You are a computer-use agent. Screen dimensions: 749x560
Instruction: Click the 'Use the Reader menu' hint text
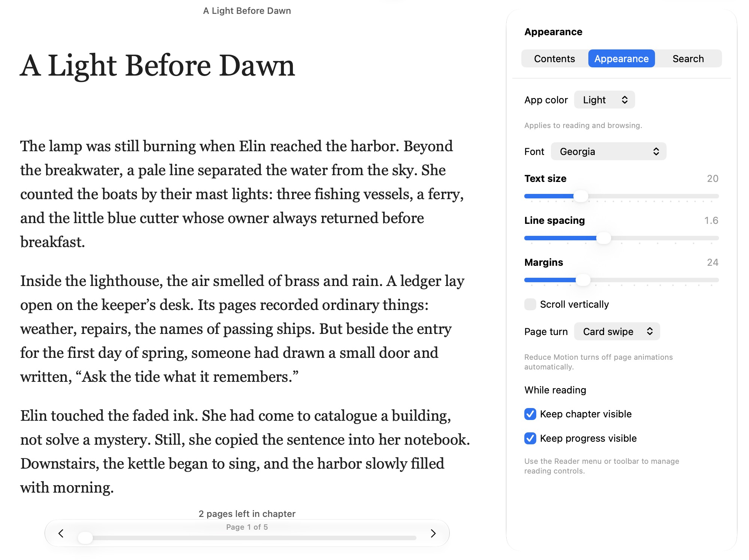coord(601,466)
